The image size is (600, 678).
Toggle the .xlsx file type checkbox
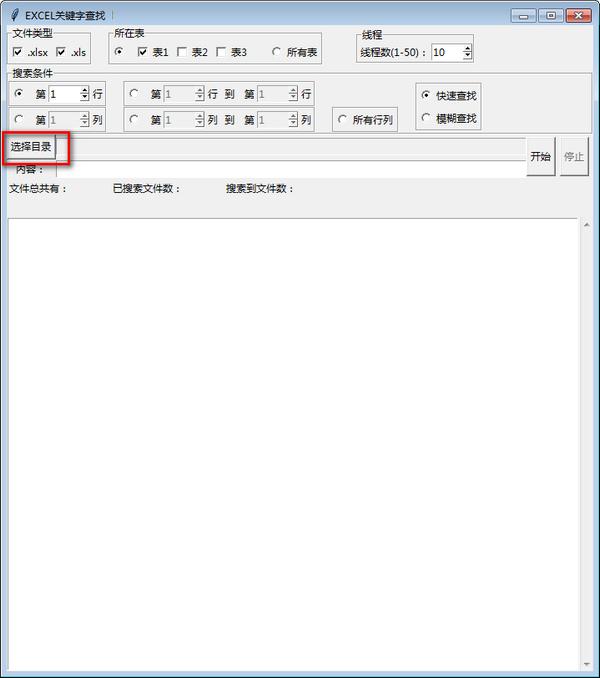[x=17, y=52]
